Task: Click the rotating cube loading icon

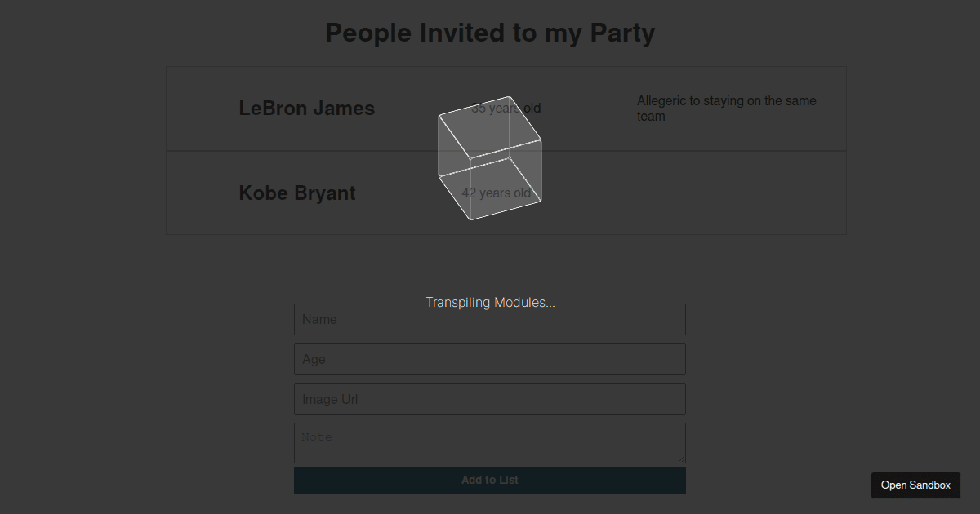Action: 489,158
